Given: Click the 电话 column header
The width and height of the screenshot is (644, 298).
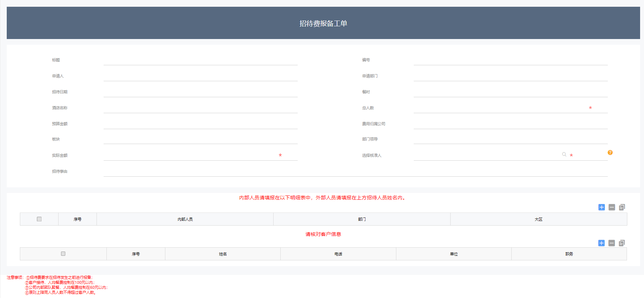Looking at the screenshot, I should click(338, 254).
